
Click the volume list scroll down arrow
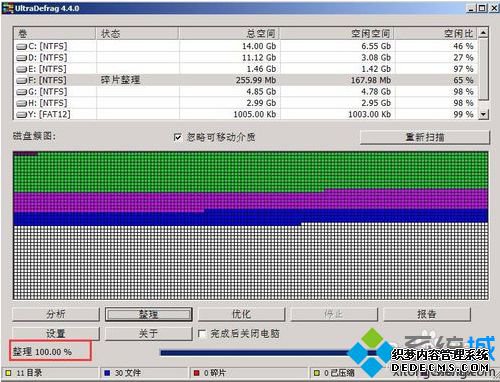click(x=483, y=114)
